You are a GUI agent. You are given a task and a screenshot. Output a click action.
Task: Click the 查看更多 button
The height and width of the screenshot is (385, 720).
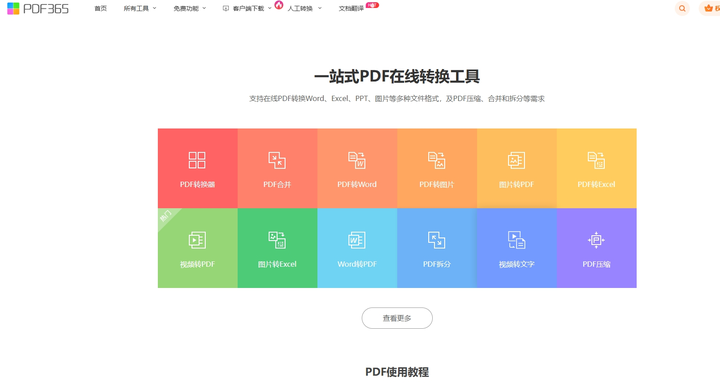[397, 318]
